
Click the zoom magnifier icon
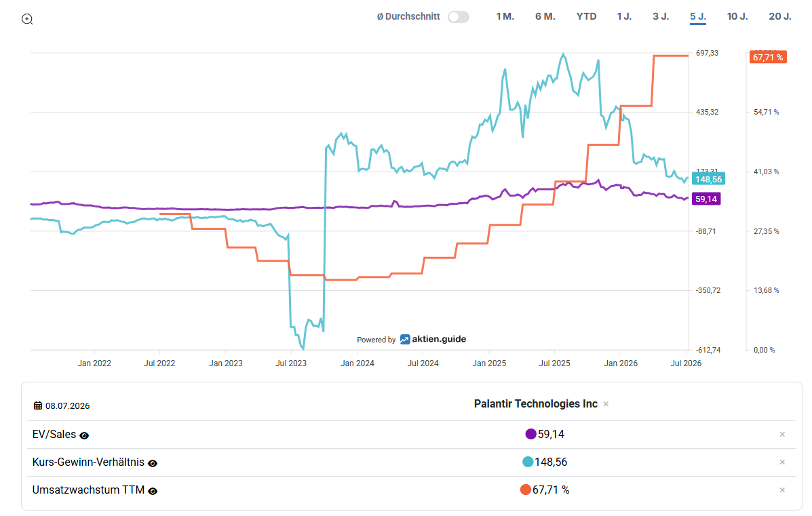tap(27, 20)
